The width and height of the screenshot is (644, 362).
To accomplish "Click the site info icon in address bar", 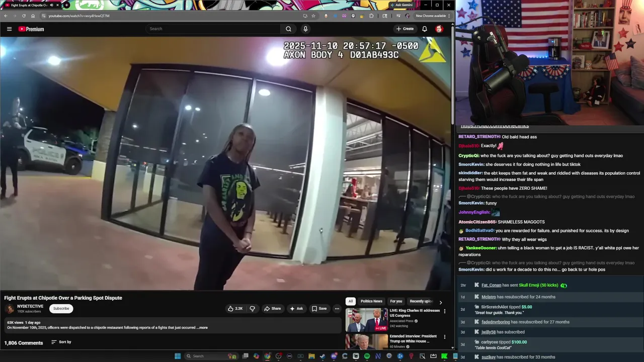I will (x=44, y=16).
